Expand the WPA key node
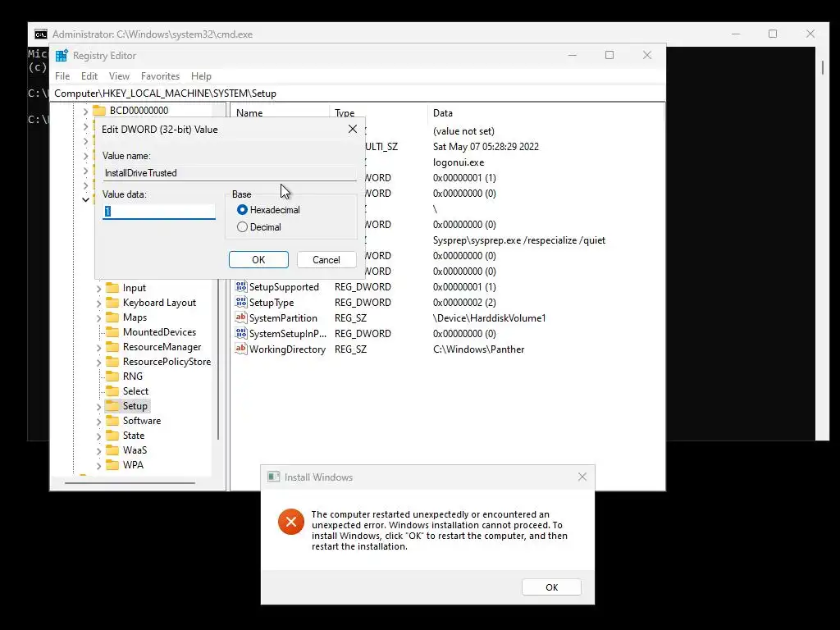The height and width of the screenshot is (630, 840). click(98, 466)
